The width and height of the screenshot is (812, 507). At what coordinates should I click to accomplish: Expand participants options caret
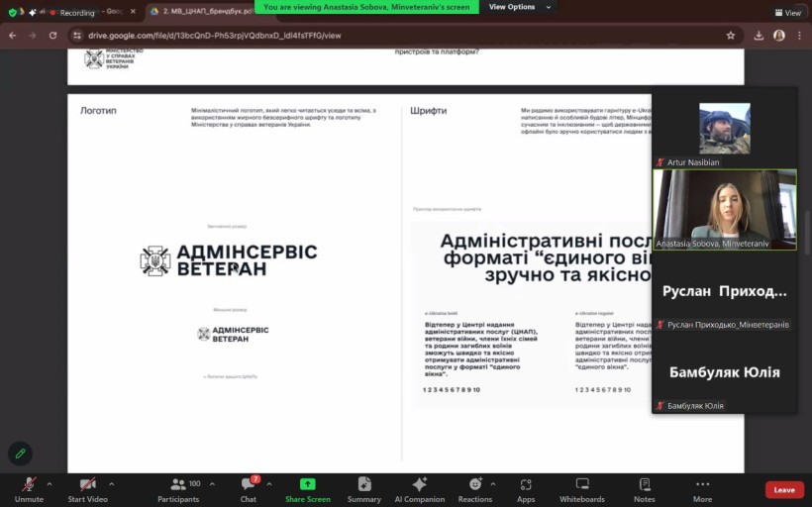tap(212, 484)
